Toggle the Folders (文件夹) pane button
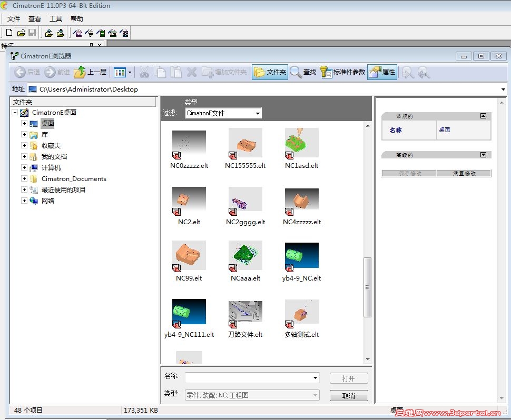Image resolution: width=511 pixels, height=420 pixels. tap(270, 72)
